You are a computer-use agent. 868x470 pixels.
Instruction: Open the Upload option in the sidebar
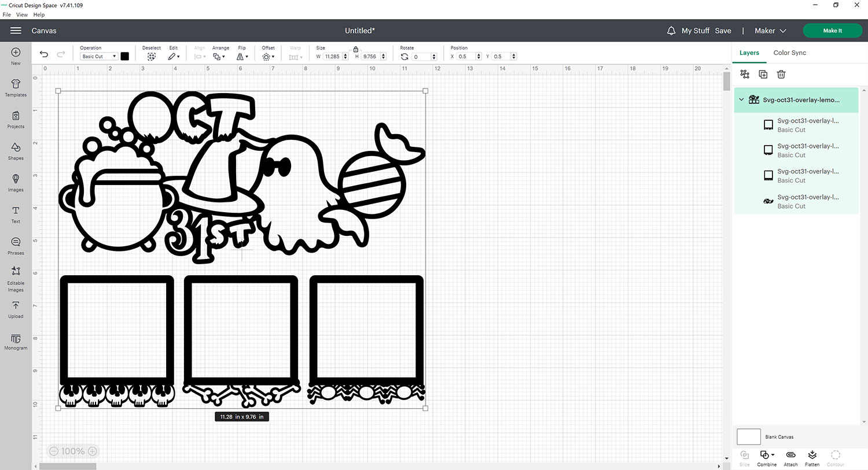[x=16, y=309]
